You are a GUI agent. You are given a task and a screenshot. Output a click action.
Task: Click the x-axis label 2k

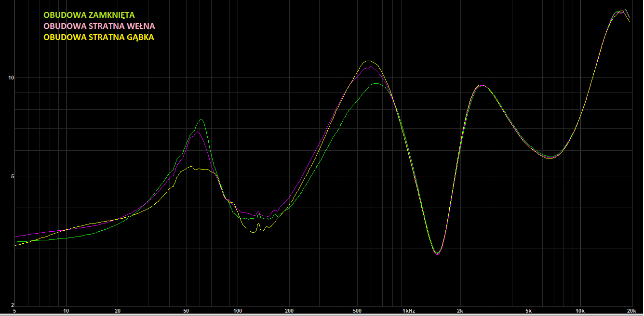coord(460,311)
